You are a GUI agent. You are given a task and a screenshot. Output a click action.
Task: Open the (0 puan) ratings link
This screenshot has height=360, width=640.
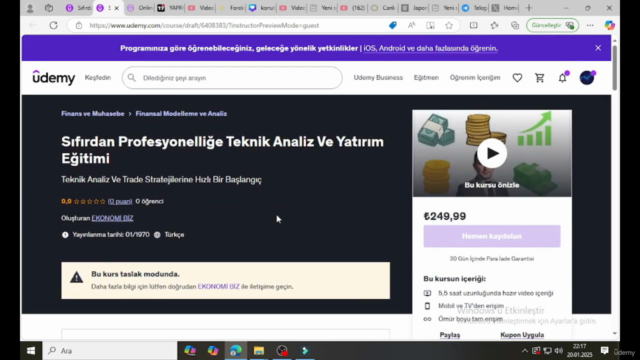(x=120, y=201)
